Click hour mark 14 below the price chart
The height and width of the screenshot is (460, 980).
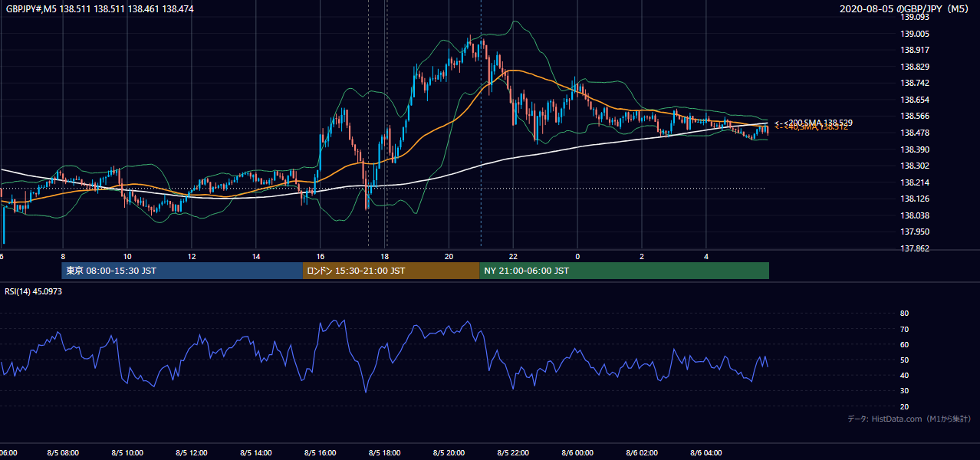(x=256, y=256)
